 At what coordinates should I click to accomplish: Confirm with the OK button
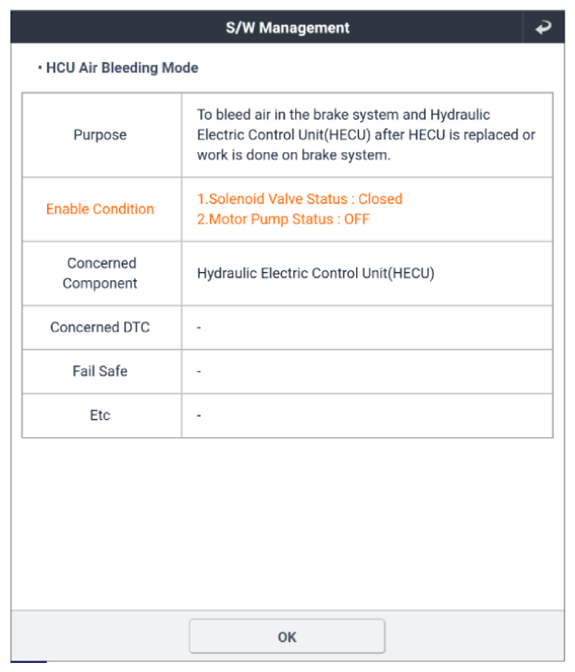pyautogui.click(x=287, y=636)
